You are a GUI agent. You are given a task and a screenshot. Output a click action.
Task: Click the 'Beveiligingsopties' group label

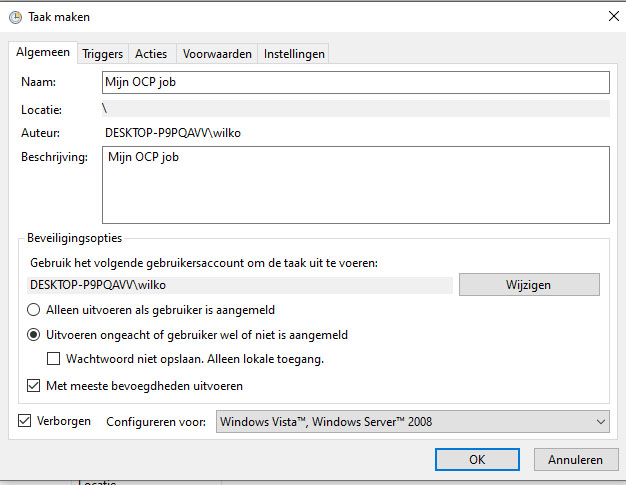coord(74,238)
